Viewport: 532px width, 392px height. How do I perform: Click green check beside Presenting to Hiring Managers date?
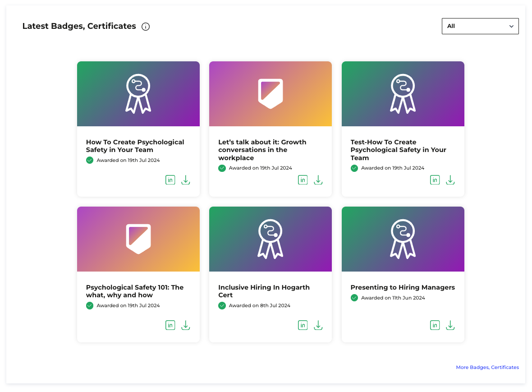coord(354,298)
